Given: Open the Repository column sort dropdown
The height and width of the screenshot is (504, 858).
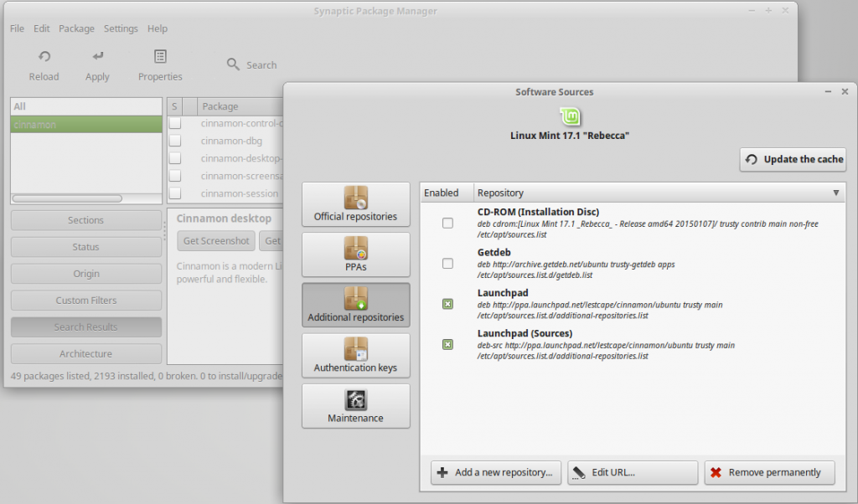Looking at the screenshot, I should click(835, 193).
